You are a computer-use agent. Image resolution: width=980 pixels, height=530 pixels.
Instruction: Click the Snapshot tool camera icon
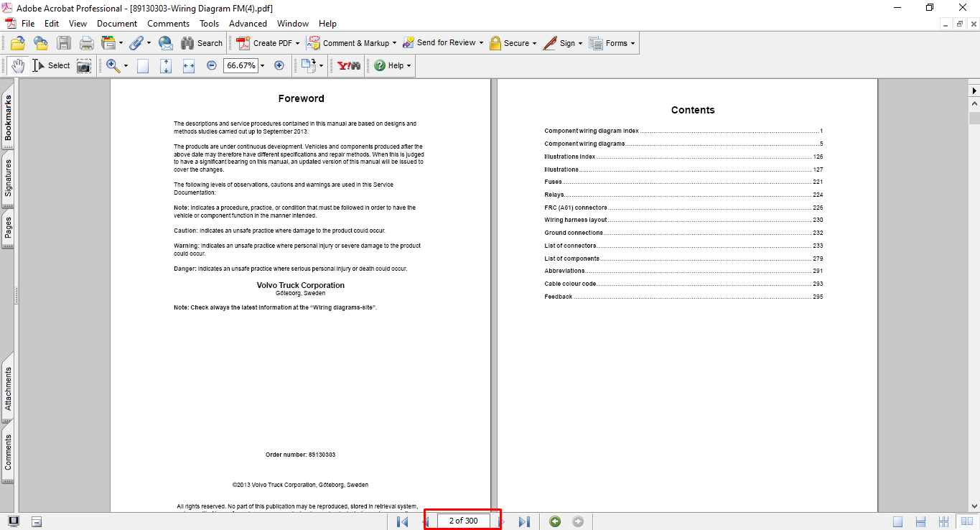pos(84,65)
